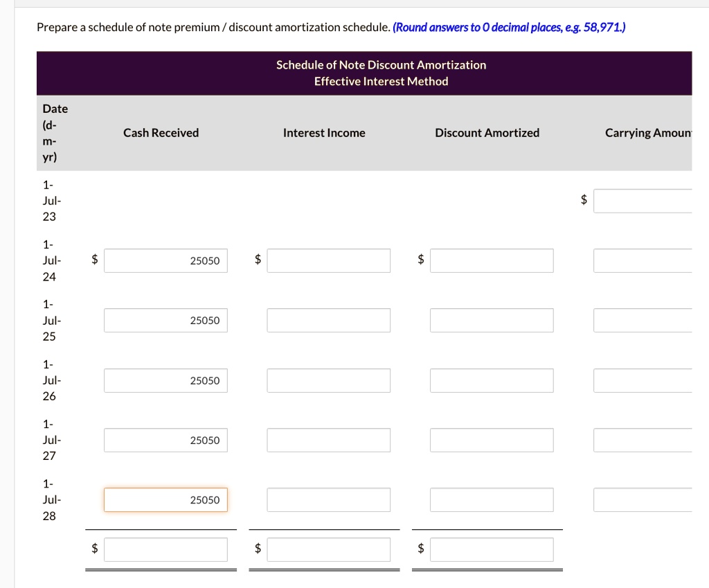Click the Interest Income total field
Screen dimensions: 709x588
[x=329, y=549]
